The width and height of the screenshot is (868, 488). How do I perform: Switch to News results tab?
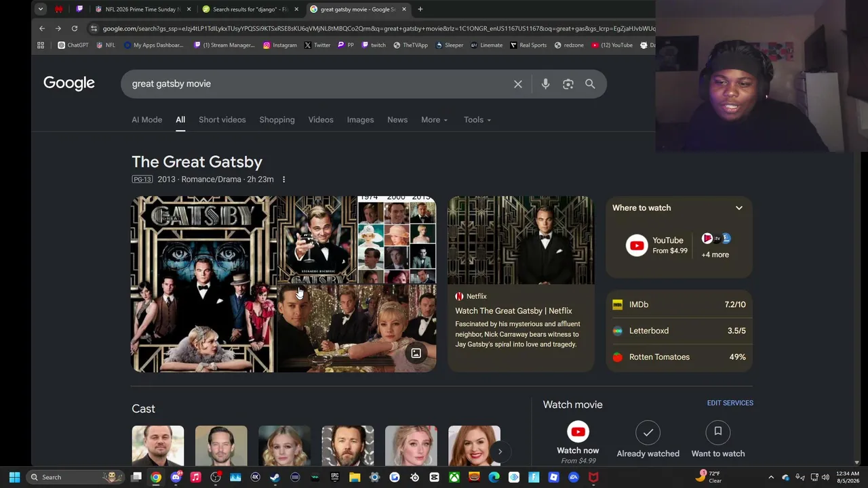397,120
